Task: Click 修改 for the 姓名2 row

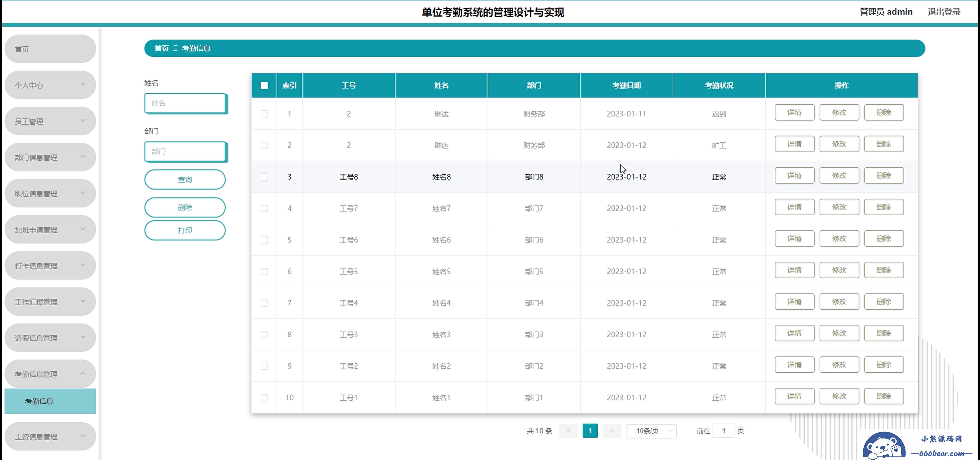Action: click(839, 365)
